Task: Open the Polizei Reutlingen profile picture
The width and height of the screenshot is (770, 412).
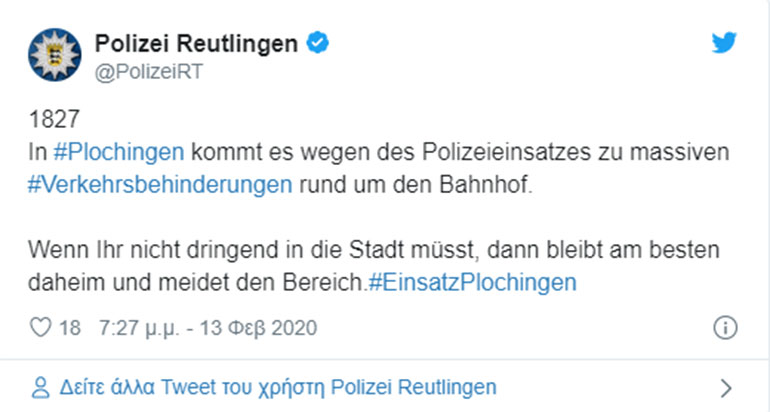Action: pos(50,54)
